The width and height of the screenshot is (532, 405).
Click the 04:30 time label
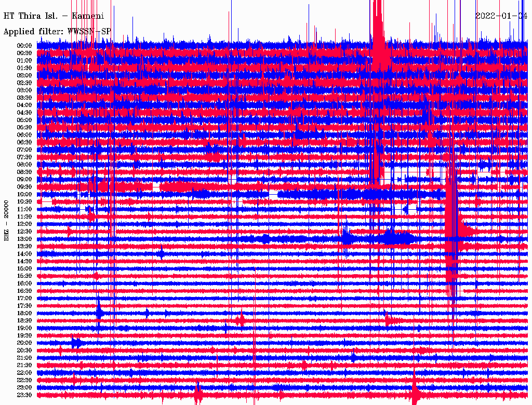click(24, 113)
